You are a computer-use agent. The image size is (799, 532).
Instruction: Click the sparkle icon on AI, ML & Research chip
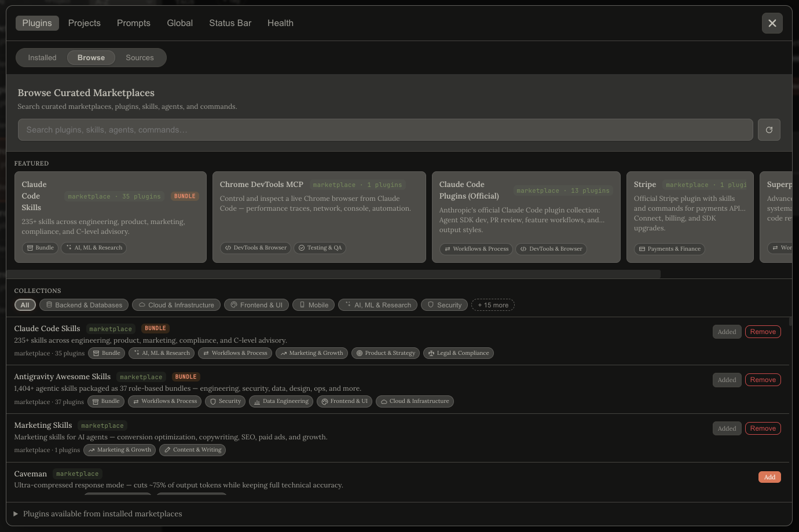(350, 304)
